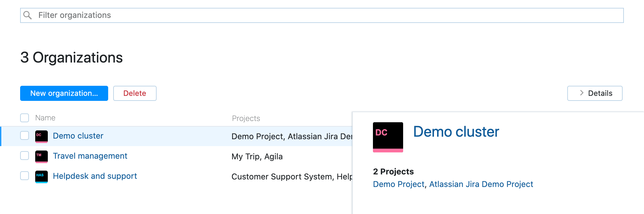644x214 pixels.
Task: Open Atlassian Jira Demo Project link
Action: click(x=481, y=184)
